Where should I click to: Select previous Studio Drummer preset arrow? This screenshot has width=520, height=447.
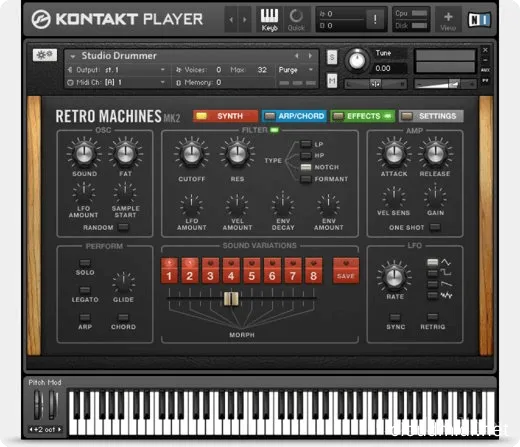[x=297, y=56]
